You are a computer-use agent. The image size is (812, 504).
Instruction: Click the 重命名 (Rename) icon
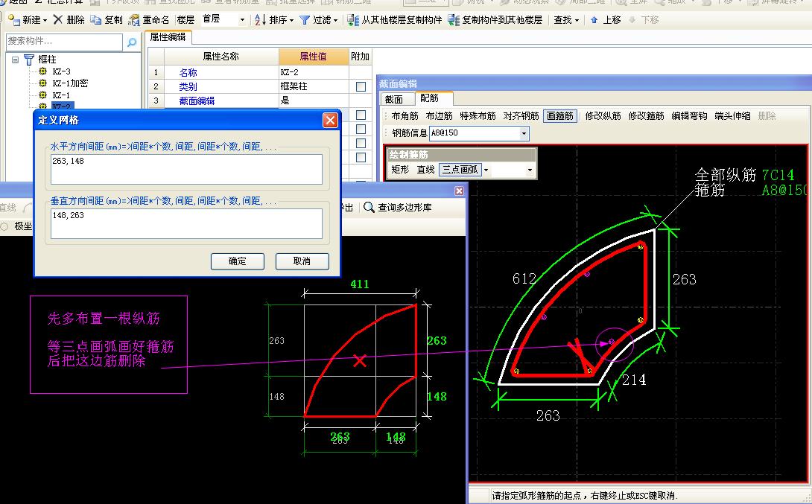point(133,20)
